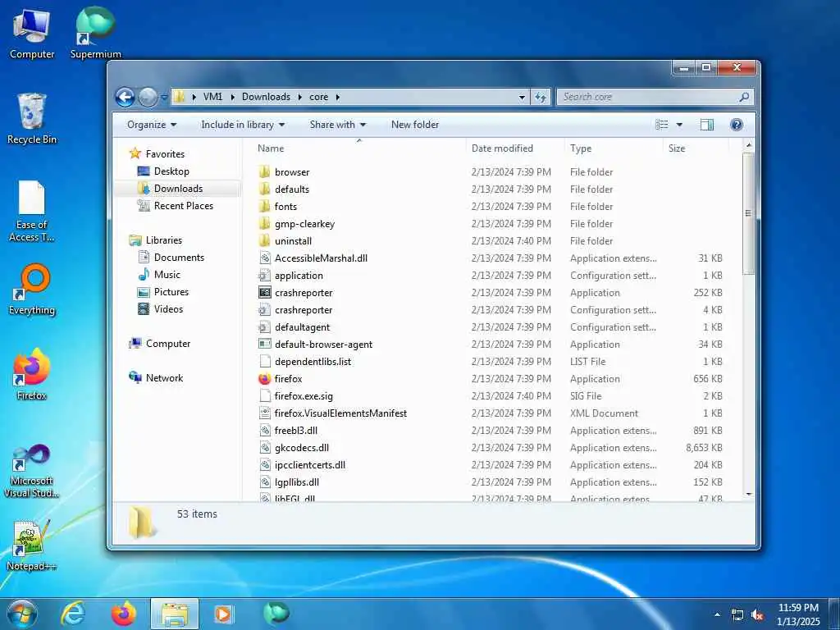
Task: Sort by the Name column header
Action: (x=271, y=148)
